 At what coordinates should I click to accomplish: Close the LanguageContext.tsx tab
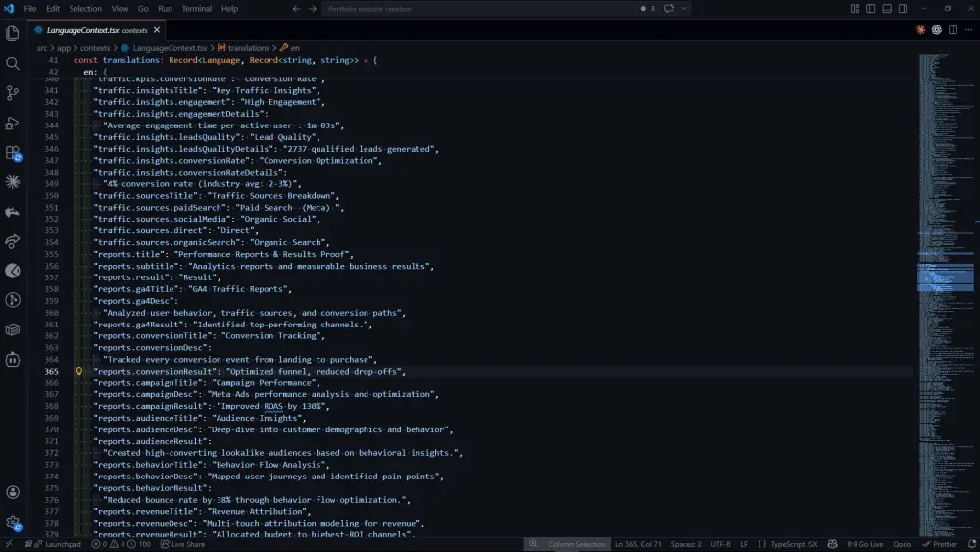point(157,30)
